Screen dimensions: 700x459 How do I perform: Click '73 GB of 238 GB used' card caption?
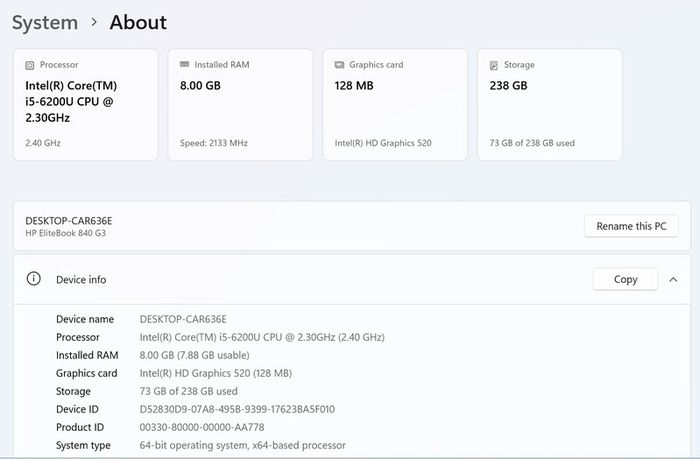pos(532,143)
